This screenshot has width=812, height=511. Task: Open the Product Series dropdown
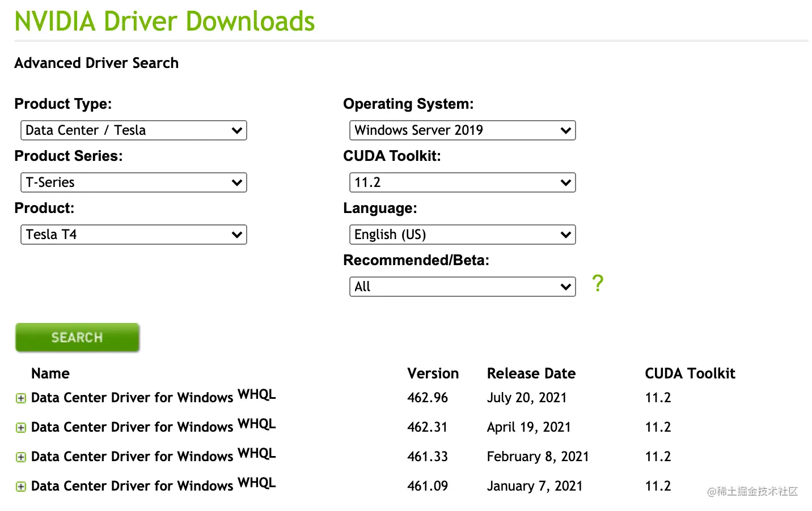point(134,182)
